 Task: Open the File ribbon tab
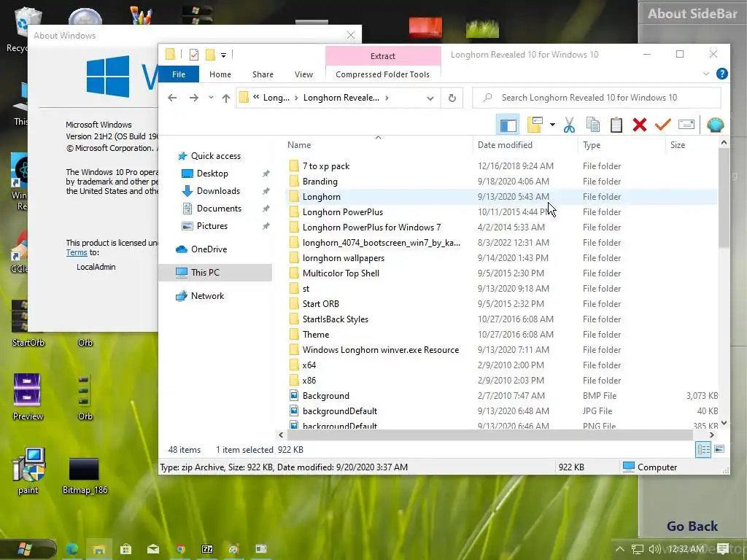(179, 74)
